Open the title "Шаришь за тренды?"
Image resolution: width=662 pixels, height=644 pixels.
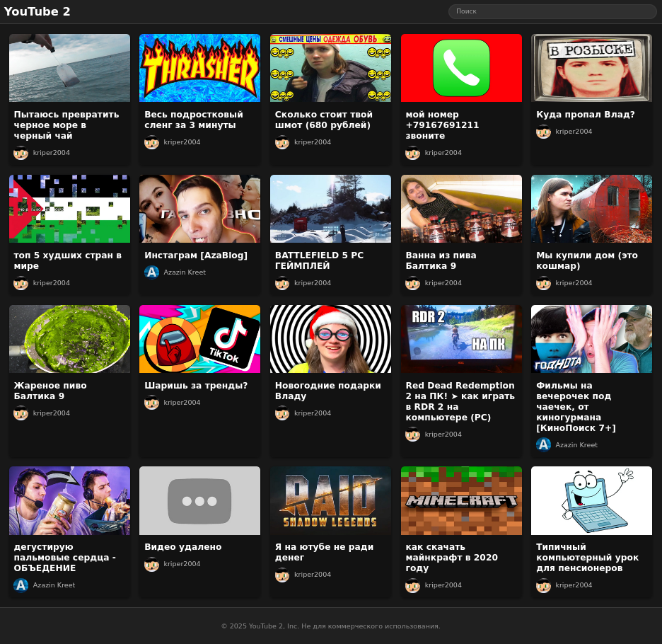(x=196, y=386)
